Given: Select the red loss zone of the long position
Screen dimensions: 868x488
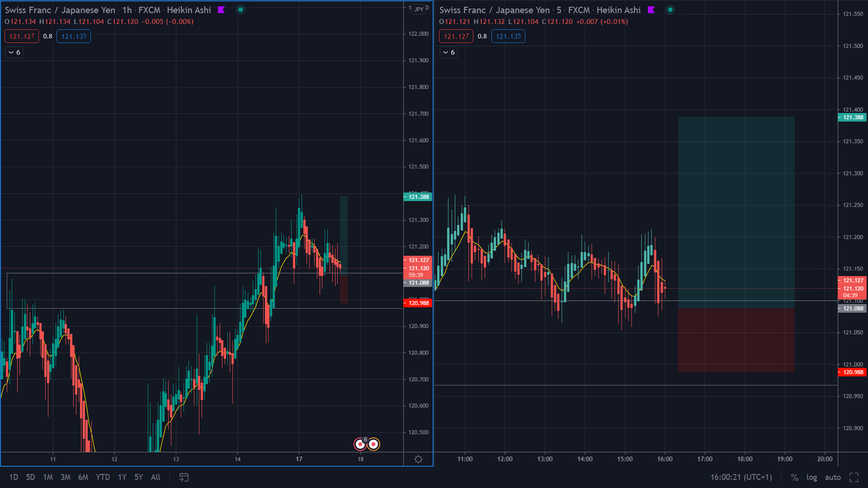Looking at the screenshot, I should pyautogui.click(x=736, y=340).
